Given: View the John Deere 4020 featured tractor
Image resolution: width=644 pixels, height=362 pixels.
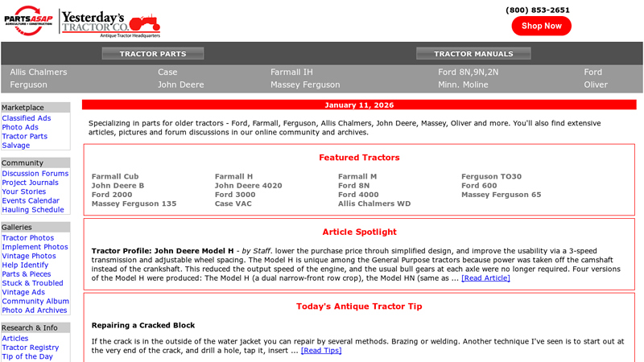Looking at the screenshot, I should tap(248, 185).
